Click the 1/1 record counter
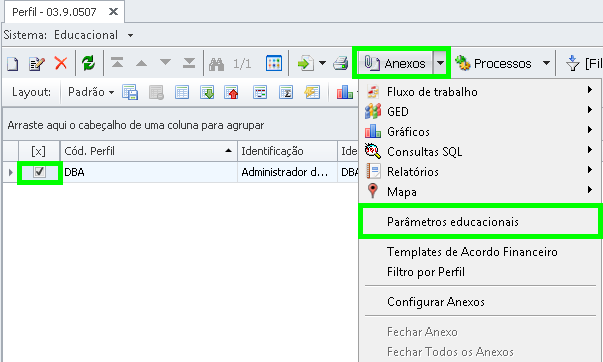This screenshot has width=603, height=362. pos(242,63)
